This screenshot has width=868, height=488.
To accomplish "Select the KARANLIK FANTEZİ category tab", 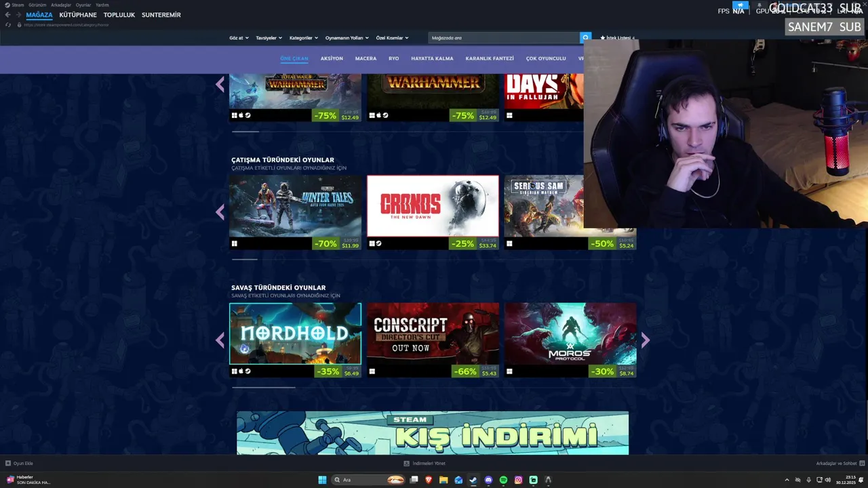I will click(x=490, y=58).
